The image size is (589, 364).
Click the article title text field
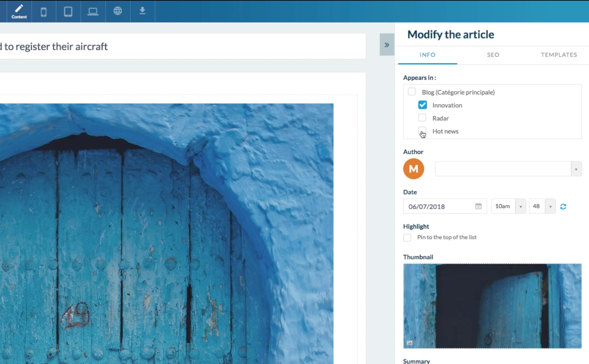pos(182,47)
